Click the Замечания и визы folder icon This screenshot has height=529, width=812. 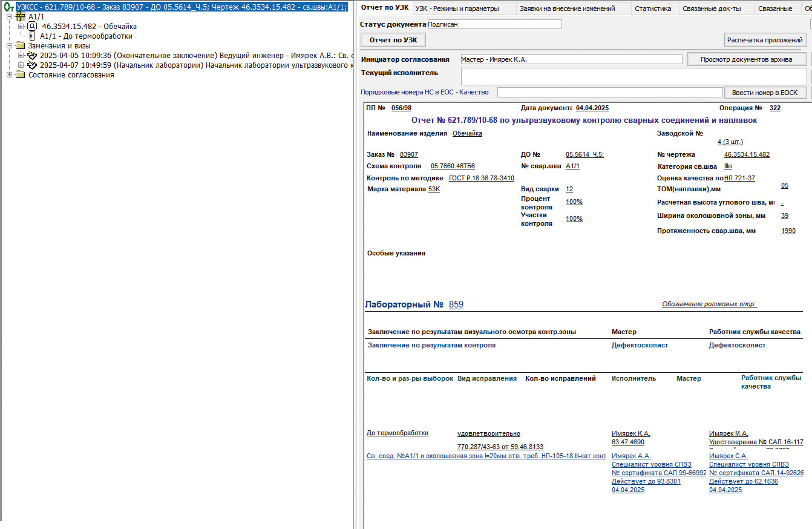click(21, 46)
